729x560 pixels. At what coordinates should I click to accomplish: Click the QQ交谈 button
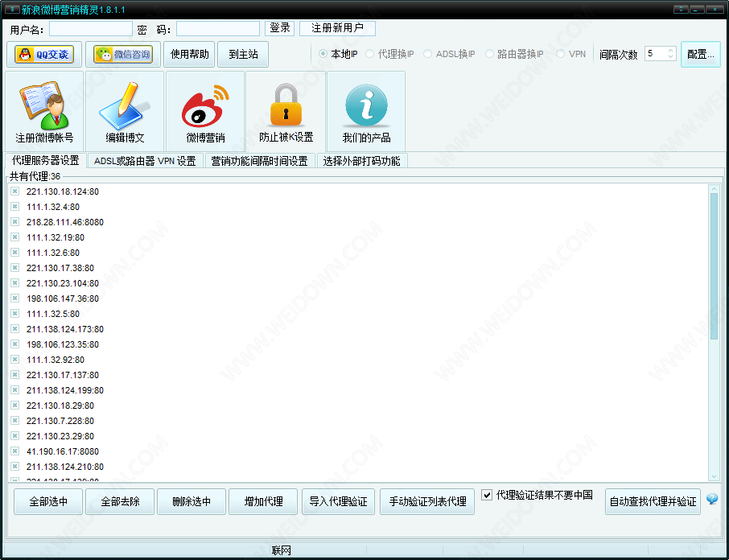(44, 55)
